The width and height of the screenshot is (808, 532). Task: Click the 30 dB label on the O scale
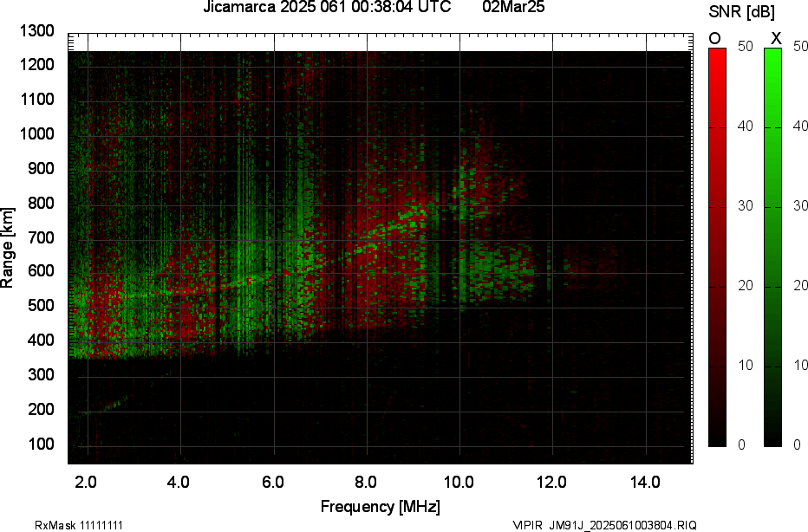coord(745,206)
